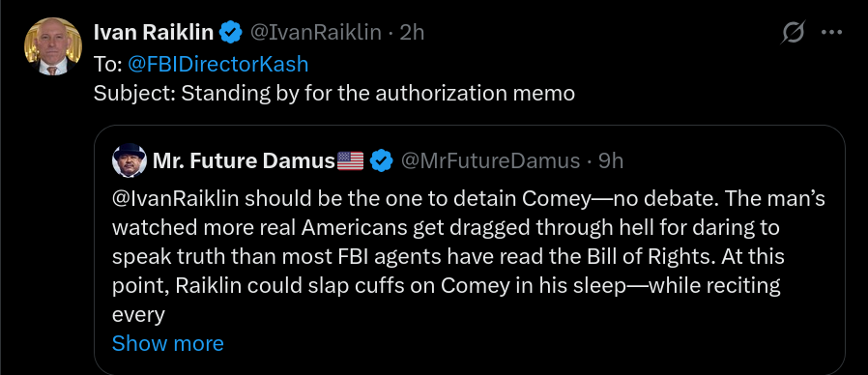Click Mr. Future Damus's verified badge
Viewport: 868px width, 375px height.
coord(382,161)
